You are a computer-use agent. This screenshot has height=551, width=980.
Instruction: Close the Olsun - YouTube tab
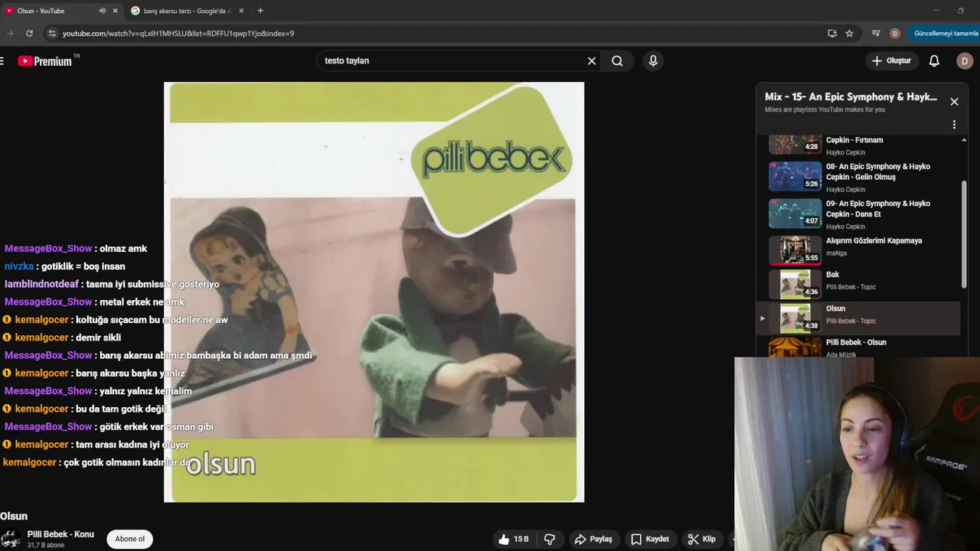116,11
